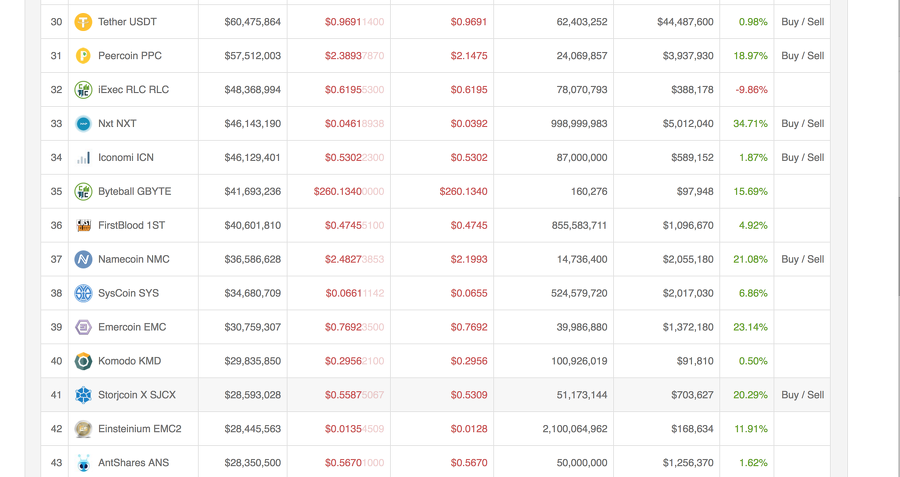Open Buy / Sell for Tether USDT

[802, 22]
